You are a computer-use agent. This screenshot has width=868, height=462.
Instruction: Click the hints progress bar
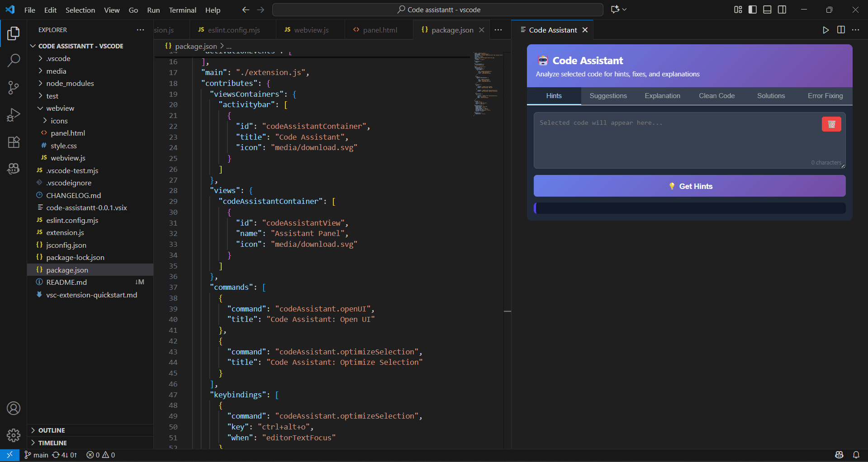690,208
